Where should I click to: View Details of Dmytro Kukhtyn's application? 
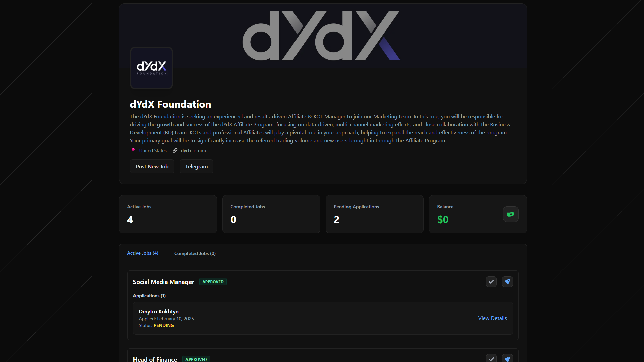pos(492,318)
